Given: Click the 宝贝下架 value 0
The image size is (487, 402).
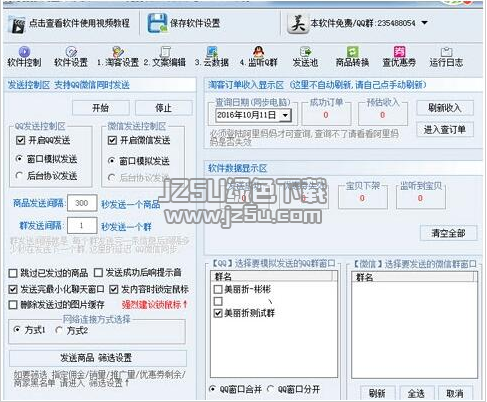Looking at the screenshot, I should 362,198.
